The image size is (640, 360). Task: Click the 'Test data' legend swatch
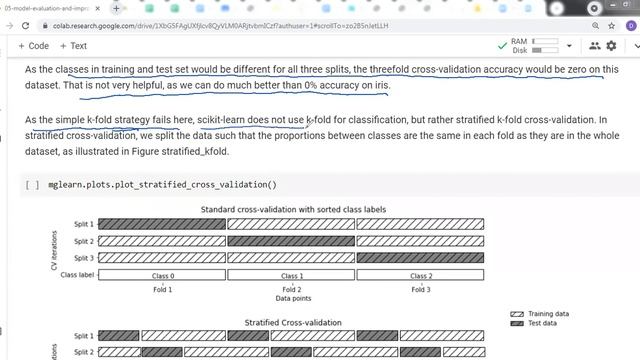517,323
